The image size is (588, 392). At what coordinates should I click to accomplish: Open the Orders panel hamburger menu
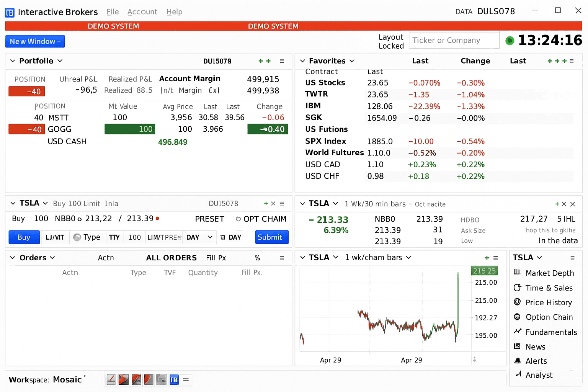pos(282,258)
